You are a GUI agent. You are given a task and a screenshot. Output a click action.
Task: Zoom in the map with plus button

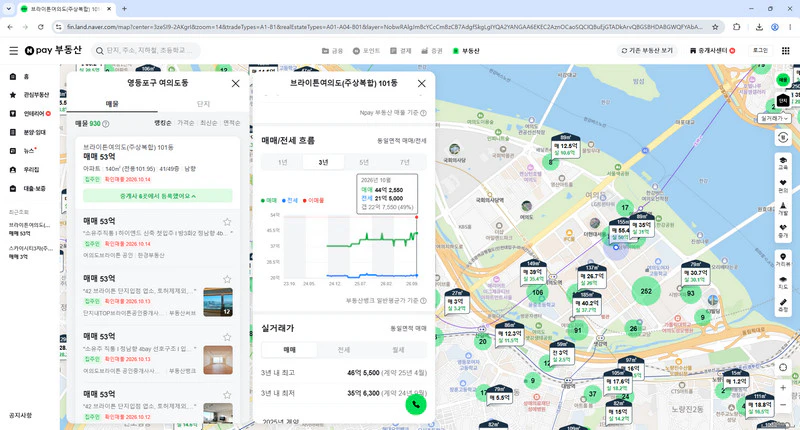pyautogui.click(x=783, y=388)
